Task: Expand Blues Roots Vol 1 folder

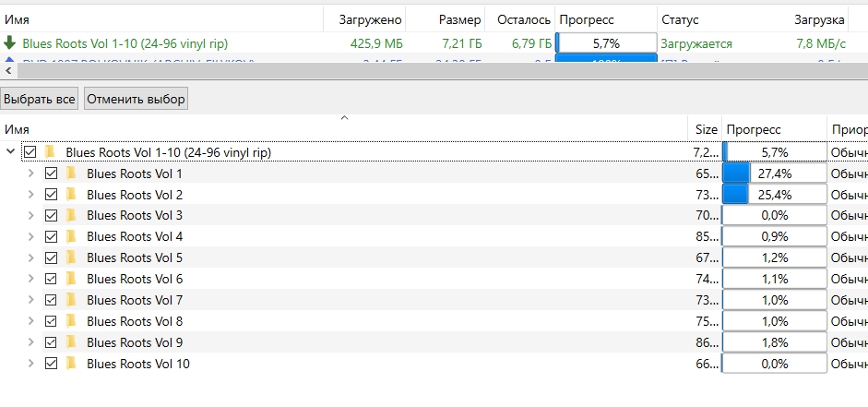Action: [x=31, y=174]
